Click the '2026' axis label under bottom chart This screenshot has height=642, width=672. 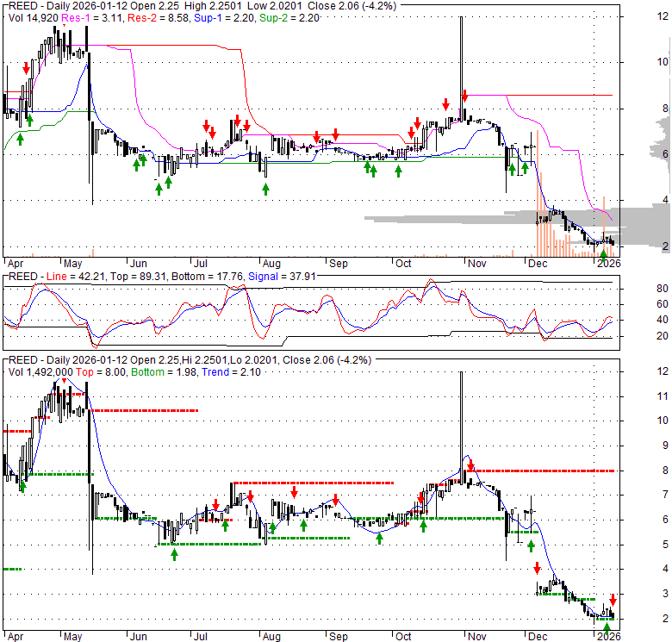608,636
